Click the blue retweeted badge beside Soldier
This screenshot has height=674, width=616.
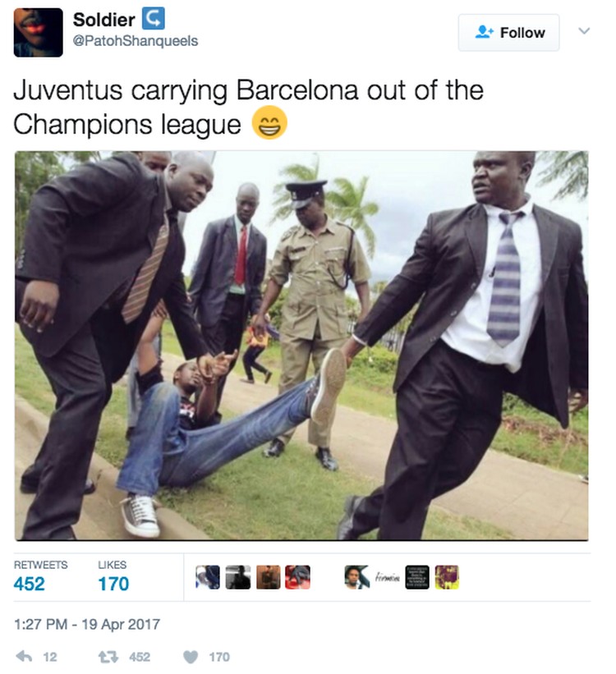point(153,19)
